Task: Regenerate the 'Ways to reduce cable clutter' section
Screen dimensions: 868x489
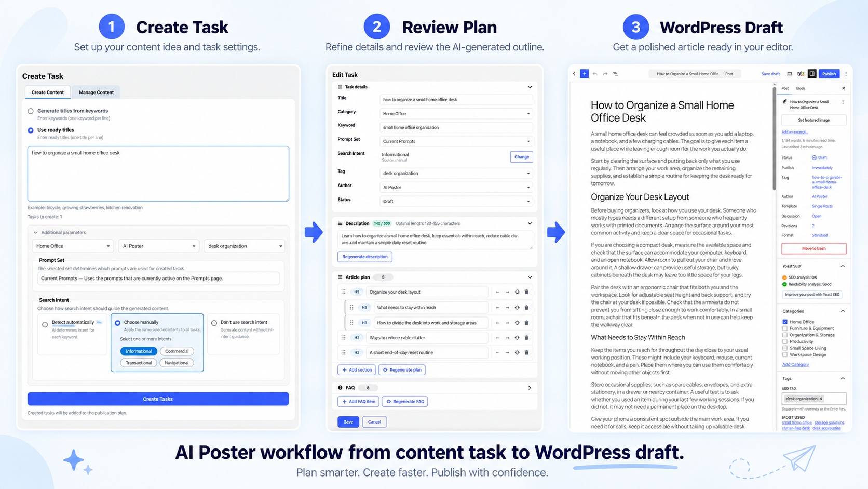Action: point(517,338)
